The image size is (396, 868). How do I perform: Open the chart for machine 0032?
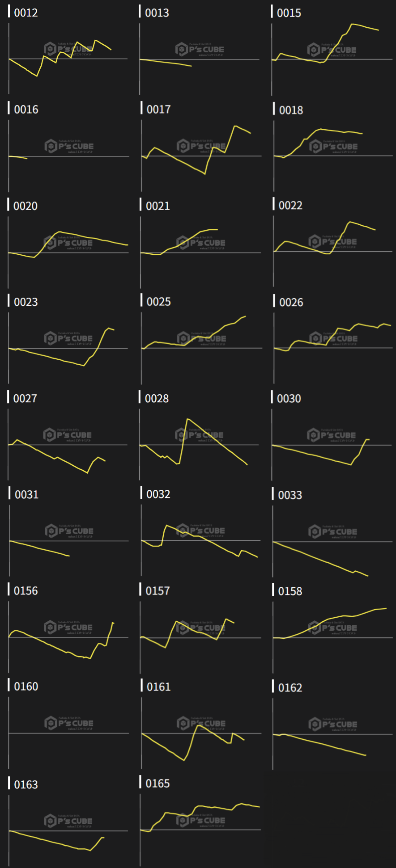(200, 540)
